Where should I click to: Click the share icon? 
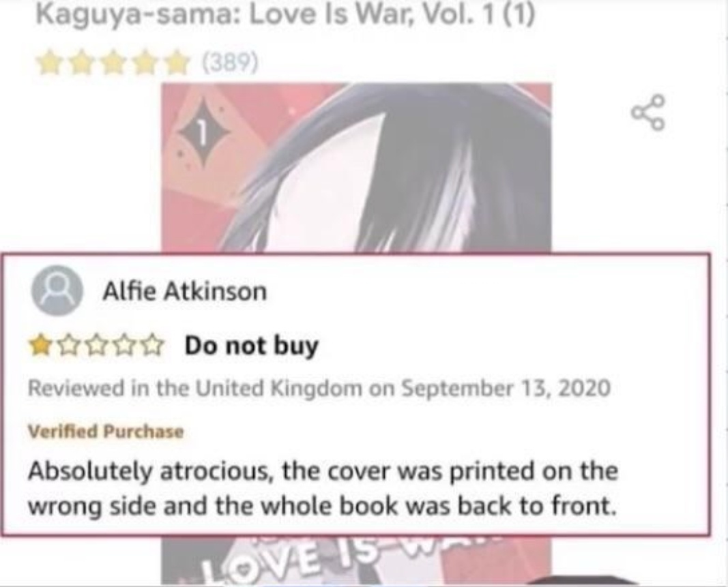(648, 112)
